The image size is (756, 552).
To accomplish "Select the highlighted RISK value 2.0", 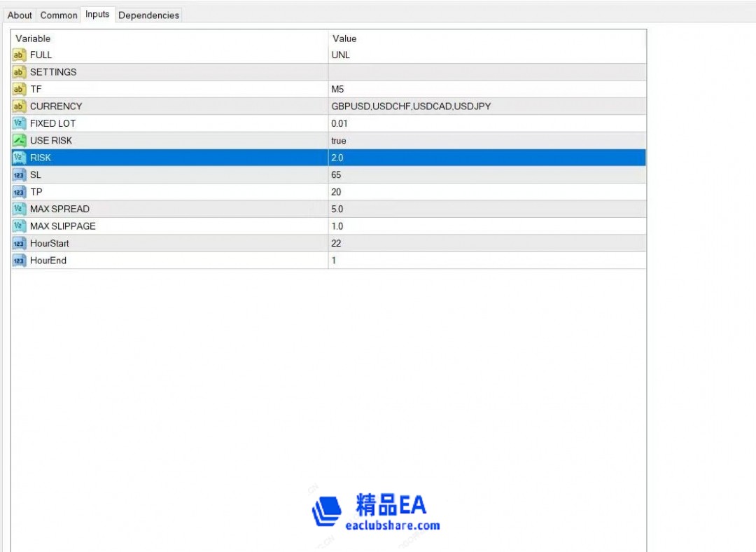I will (486, 158).
